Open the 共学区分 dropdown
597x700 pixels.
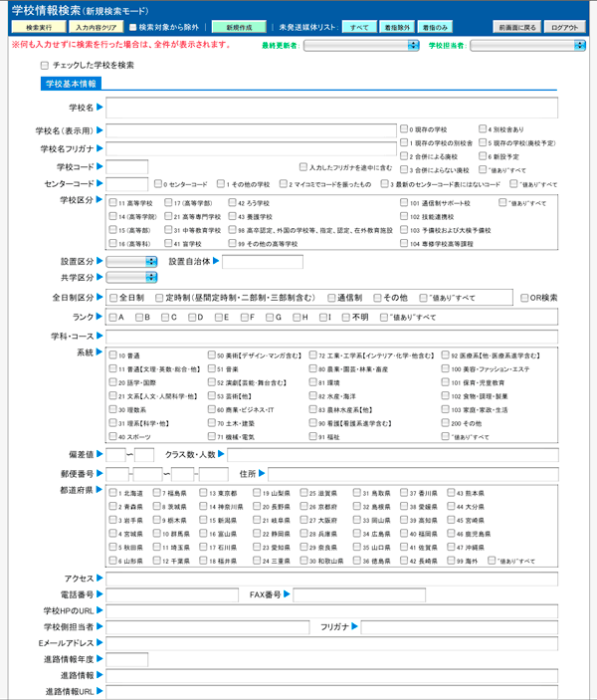[x=131, y=278]
